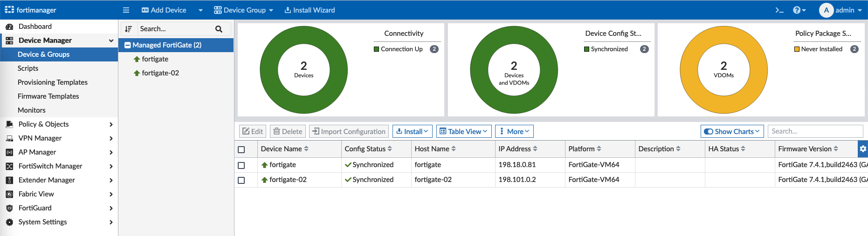Check the select-all devices checkbox

(241, 149)
